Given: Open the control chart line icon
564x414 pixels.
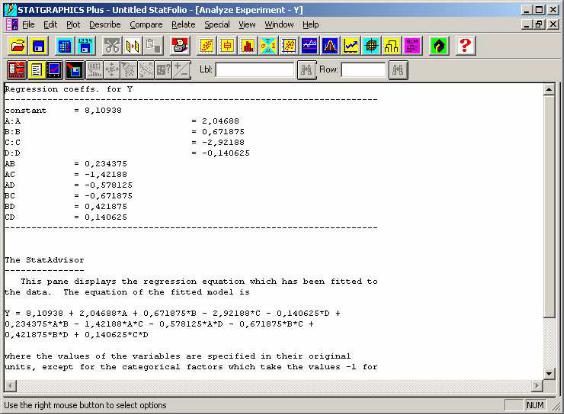Looking at the screenshot, I should [x=350, y=46].
